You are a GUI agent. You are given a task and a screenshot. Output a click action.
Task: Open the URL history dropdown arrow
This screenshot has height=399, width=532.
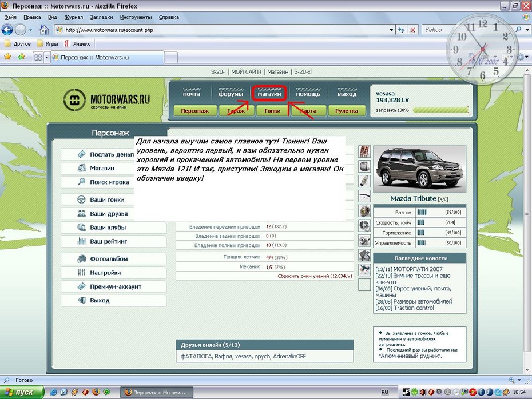tap(391, 30)
